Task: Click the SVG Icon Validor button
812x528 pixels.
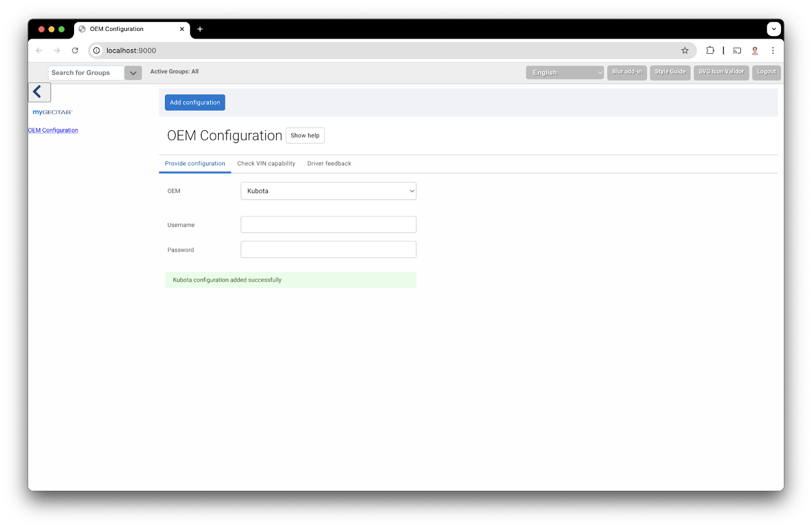Action: point(721,72)
